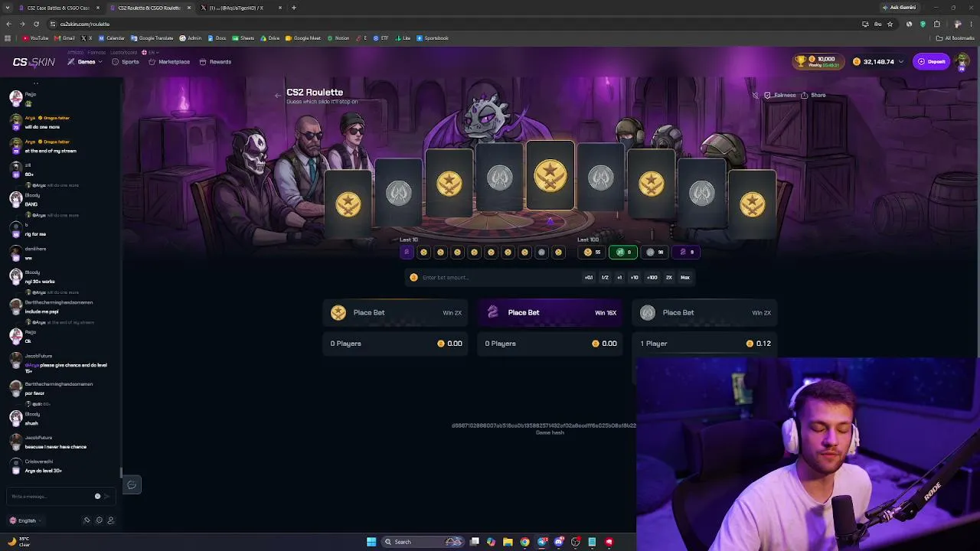
Task: Double the bet with 2X
Action: (669, 278)
